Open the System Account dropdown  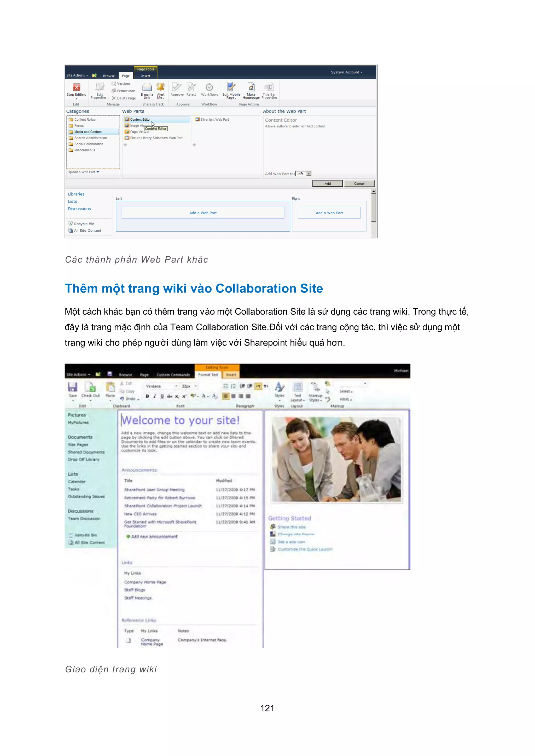point(347,72)
